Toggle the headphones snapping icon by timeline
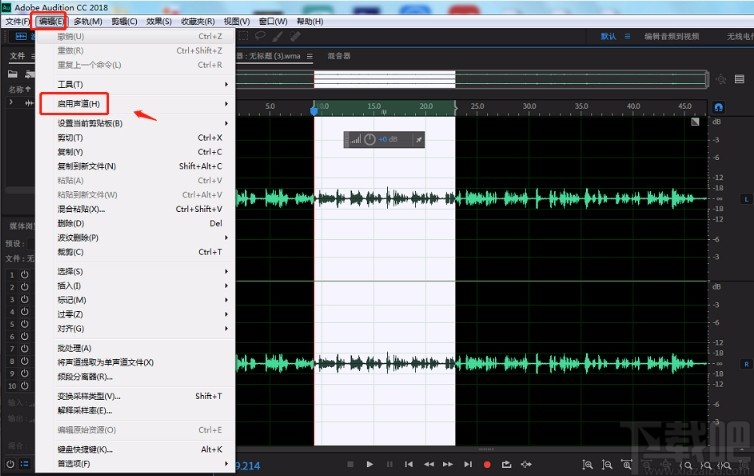Viewport: 754px width, 476px height. [718, 107]
